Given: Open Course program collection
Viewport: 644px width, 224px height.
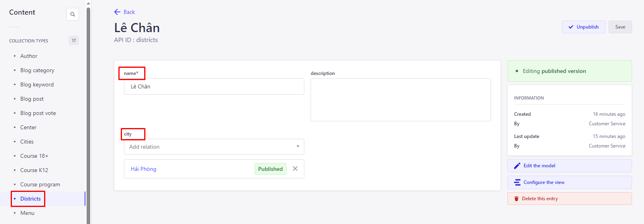Looking at the screenshot, I should [40, 184].
